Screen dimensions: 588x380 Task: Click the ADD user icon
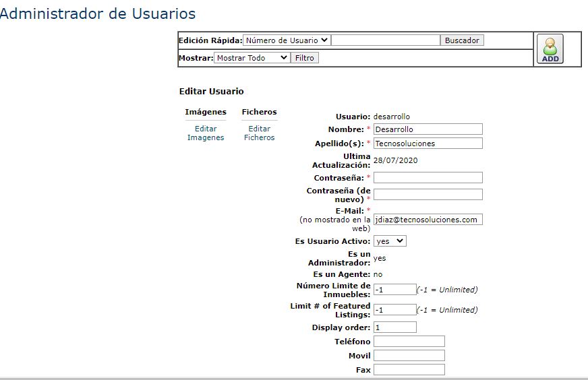pyautogui.click(x=550, y=49)
